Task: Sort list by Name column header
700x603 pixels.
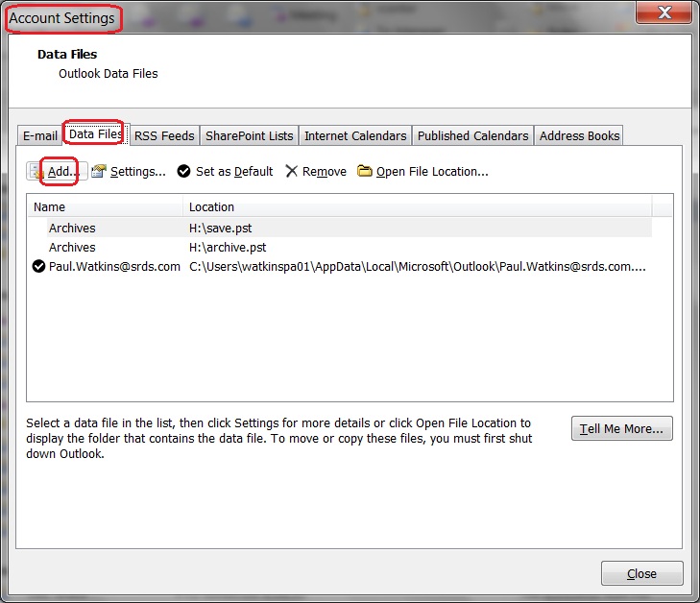Action: pyautogui.click(x=104, y=207)
